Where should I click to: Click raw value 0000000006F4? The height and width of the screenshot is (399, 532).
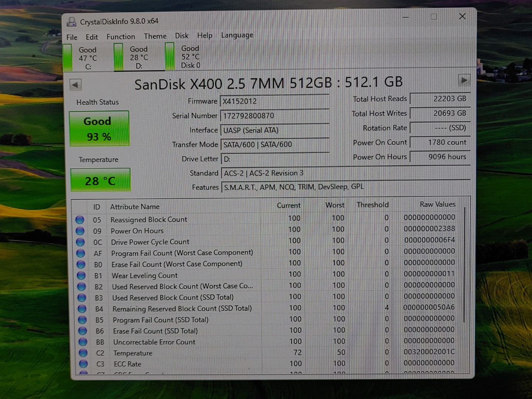(x=430, y=240)
